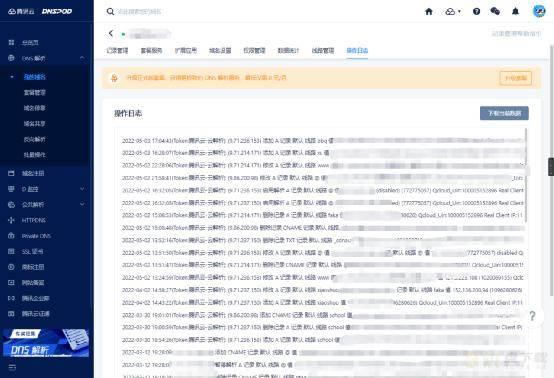Open the WeChat chat icon

(x=495, y=11)
